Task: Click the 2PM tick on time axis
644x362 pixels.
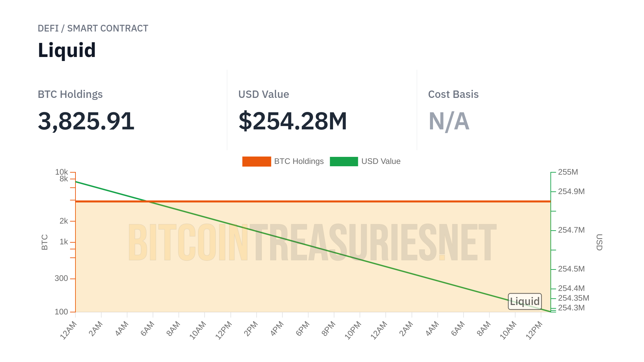Action: click(x=251, y=328)
